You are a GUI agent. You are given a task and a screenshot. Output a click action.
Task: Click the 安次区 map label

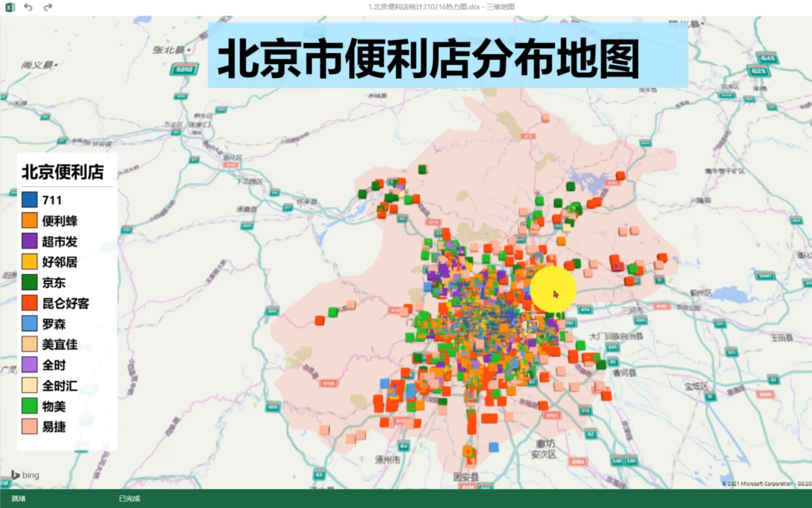544,454
